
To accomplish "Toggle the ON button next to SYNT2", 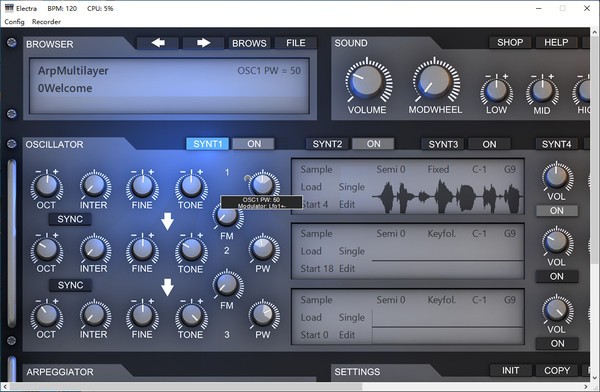I will coord(373,144).
